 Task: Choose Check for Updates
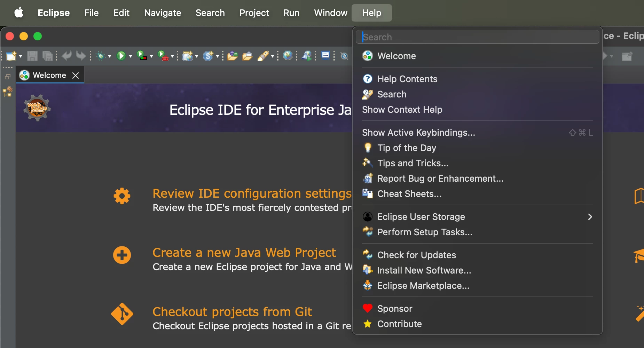click(x=478, y=255)
